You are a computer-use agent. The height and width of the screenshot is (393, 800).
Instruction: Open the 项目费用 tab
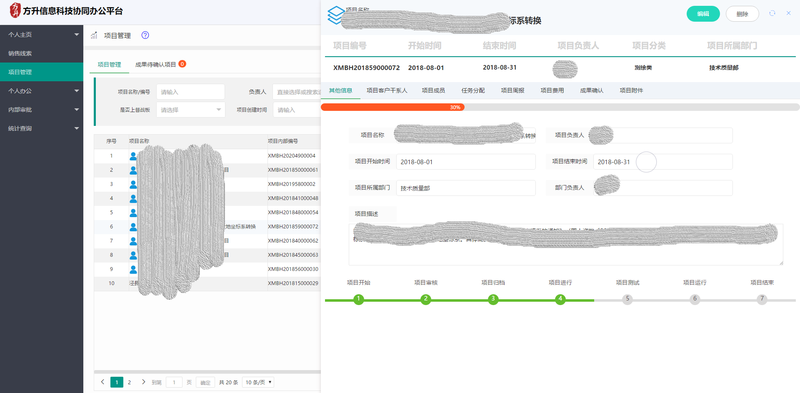click(x=552, y=90)
